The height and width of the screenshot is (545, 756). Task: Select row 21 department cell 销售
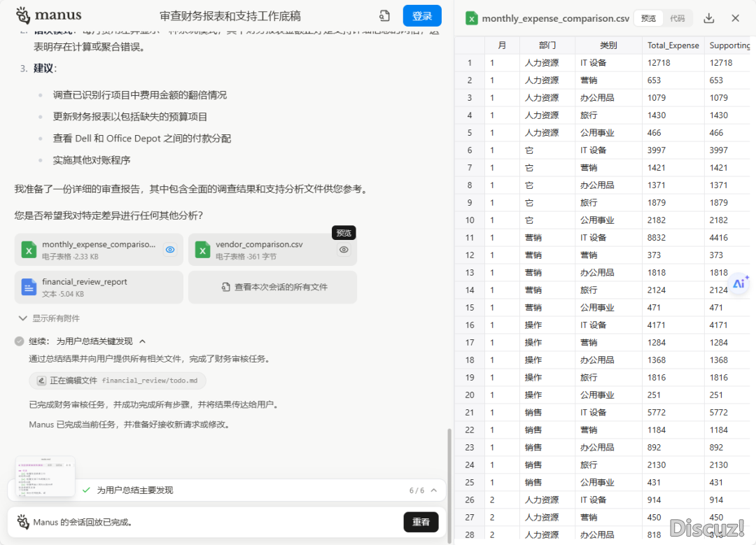point(547,413)
